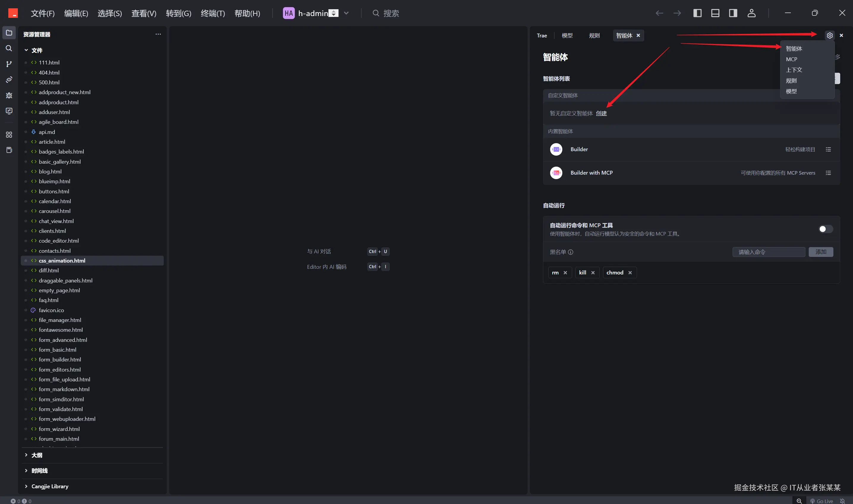853x504 pixels.
Task: Open the Search icon in activity bar
Action: (9, 48)
